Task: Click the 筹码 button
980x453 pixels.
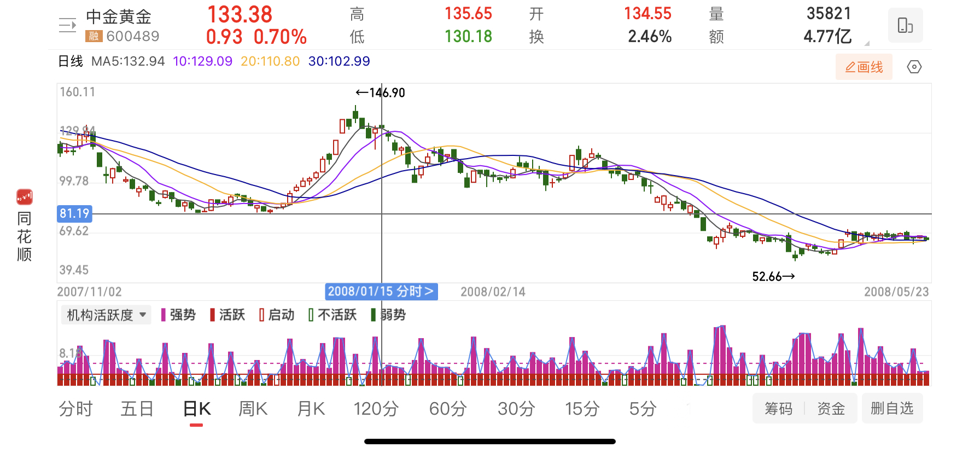Action: click(x=778, y=408)
